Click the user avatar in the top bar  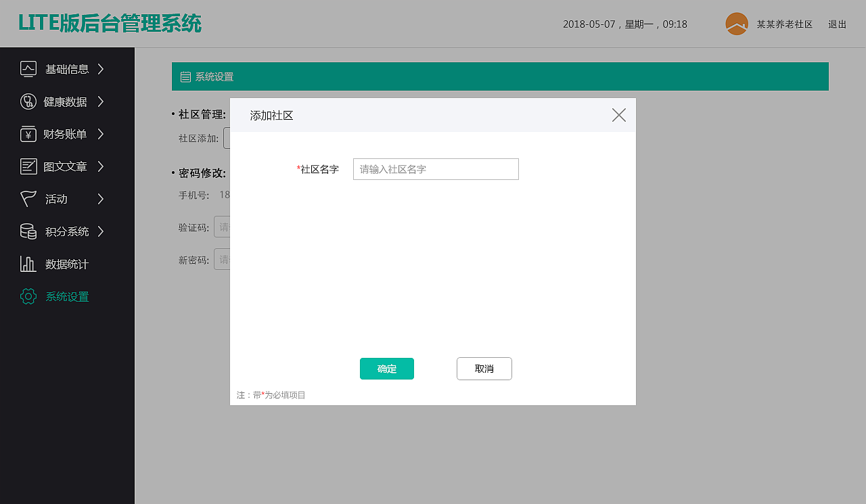(737, 24)
